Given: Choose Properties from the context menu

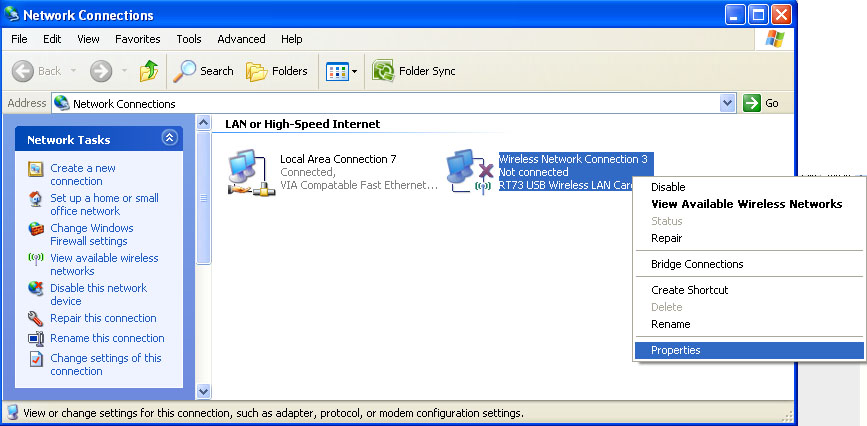Looking at the screenshot, I should (676, 350).
